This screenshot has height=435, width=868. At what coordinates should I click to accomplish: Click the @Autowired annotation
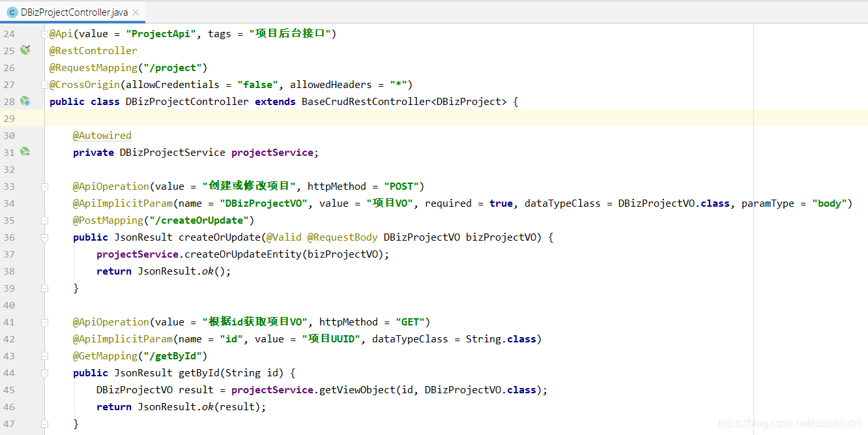point(102,135)
